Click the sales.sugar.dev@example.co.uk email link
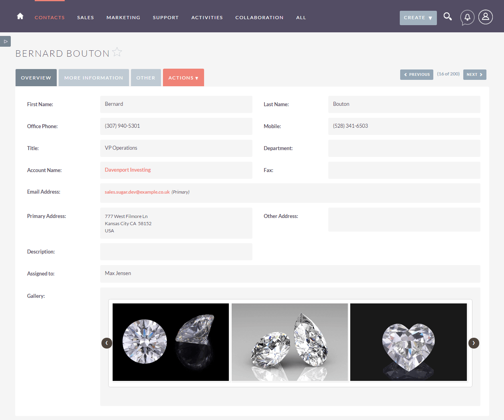The image size is (504, 420). pos(137,192)
